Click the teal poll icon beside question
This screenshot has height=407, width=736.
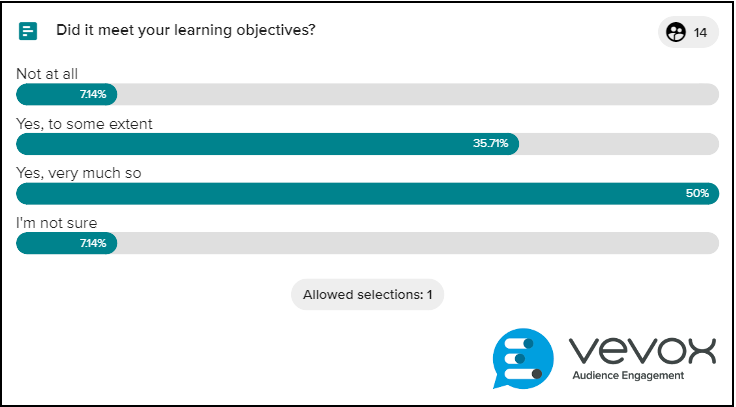[x=28, y=31]
